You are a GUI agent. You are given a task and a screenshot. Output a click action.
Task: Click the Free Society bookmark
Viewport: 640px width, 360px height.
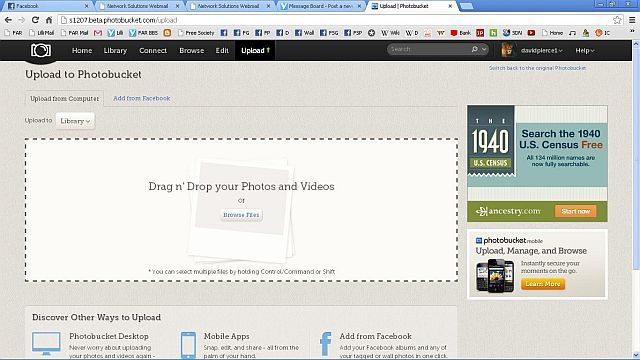point(196,33)
